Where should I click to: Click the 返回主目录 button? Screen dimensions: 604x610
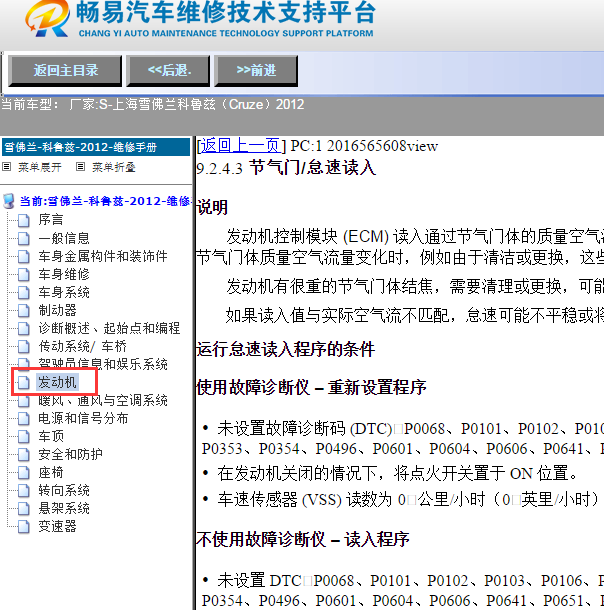[65, 70]
